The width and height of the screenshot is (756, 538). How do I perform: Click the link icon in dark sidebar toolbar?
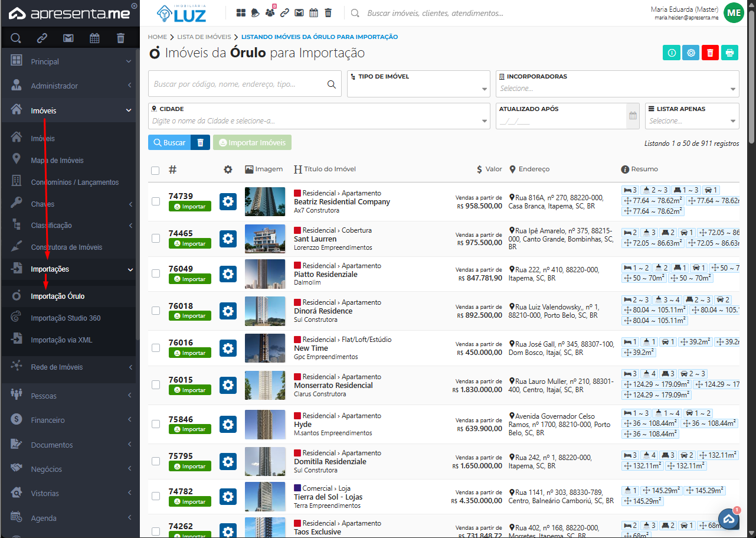click(x=42, y=38)
